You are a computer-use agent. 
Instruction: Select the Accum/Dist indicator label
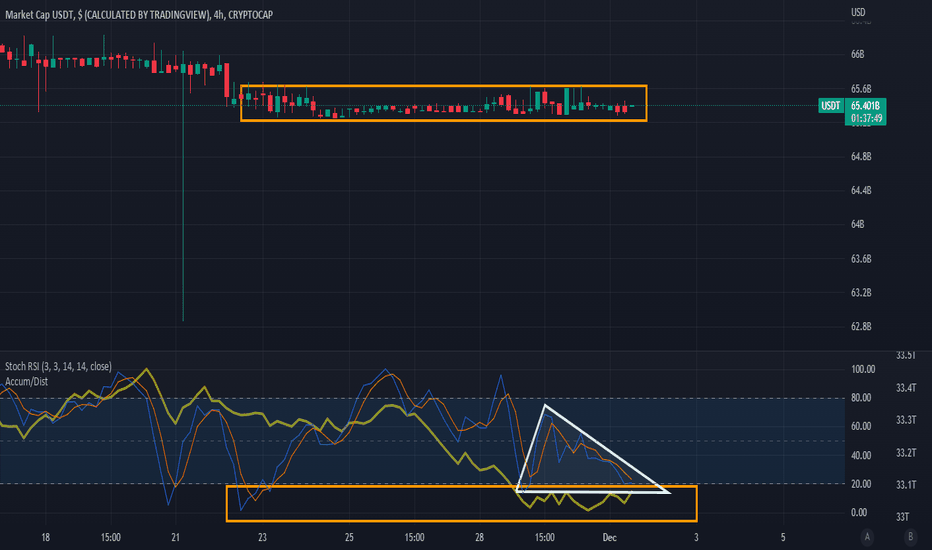point(27,382)
